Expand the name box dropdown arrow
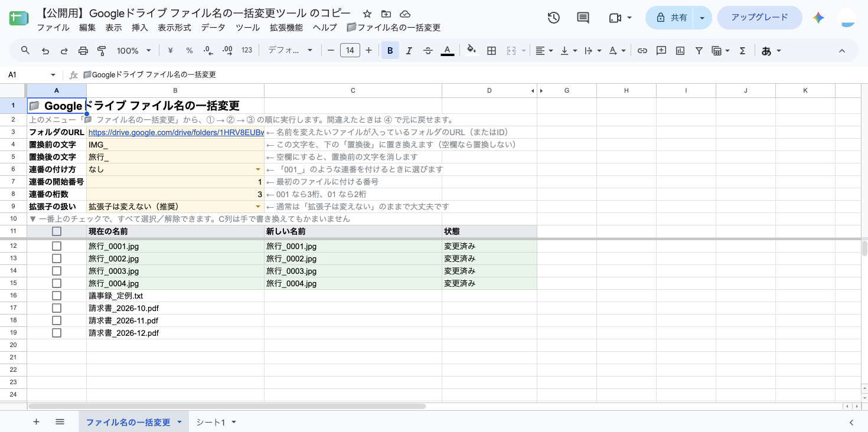 coord(53,75)
